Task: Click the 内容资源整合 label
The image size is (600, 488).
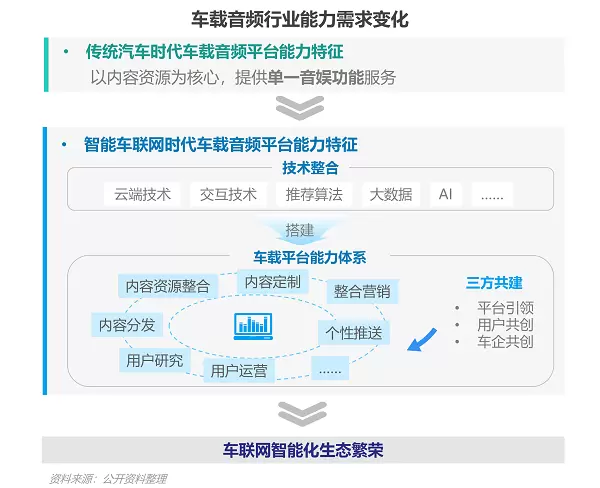Action: (167, 286)
